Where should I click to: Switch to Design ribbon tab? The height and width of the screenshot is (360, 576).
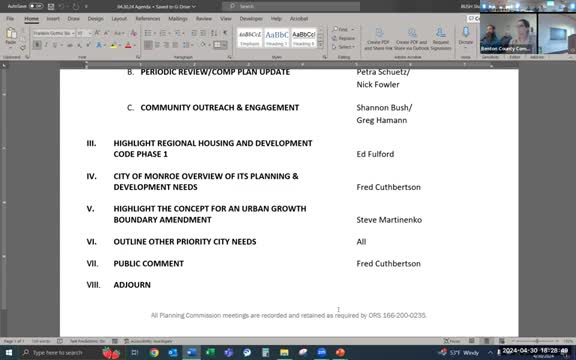point(96,18)
